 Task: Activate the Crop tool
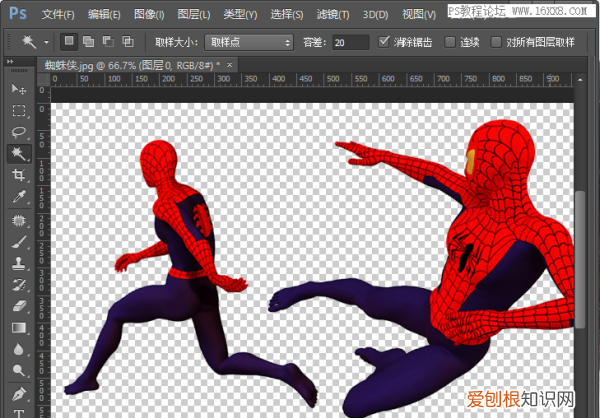tap(18, 175)
